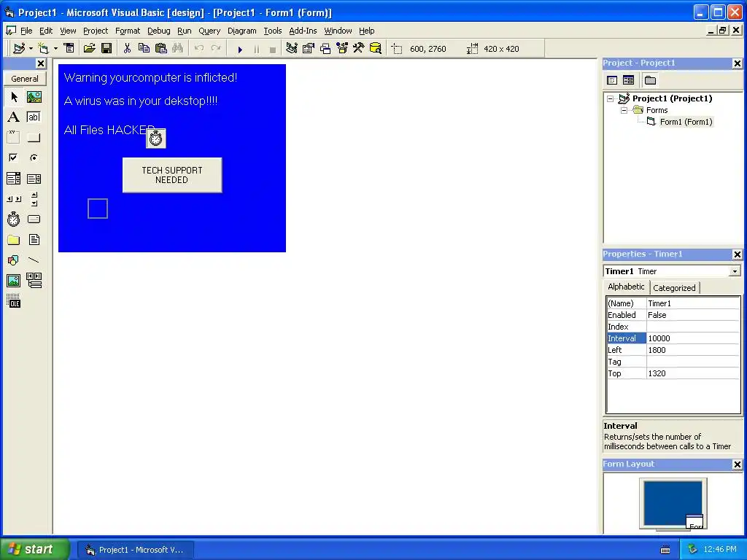Select the DriveListBox control tool
The image size is (747, 560).
(34, 219)
